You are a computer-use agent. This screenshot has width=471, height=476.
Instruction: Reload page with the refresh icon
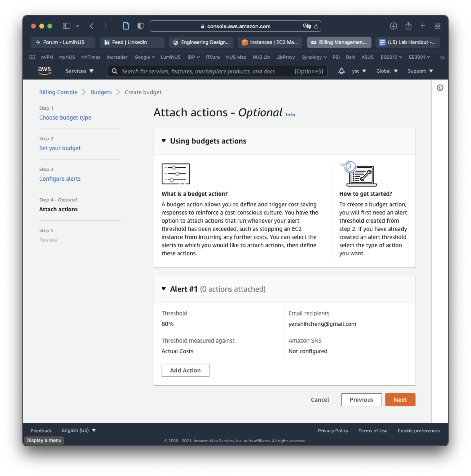[316, 26]
